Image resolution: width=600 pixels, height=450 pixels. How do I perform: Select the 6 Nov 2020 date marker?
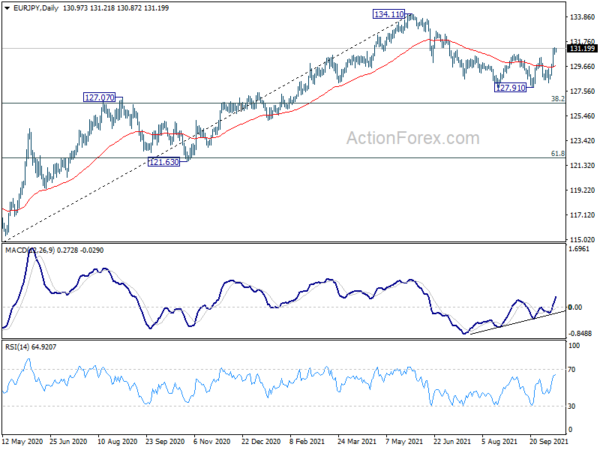[212, 441]
